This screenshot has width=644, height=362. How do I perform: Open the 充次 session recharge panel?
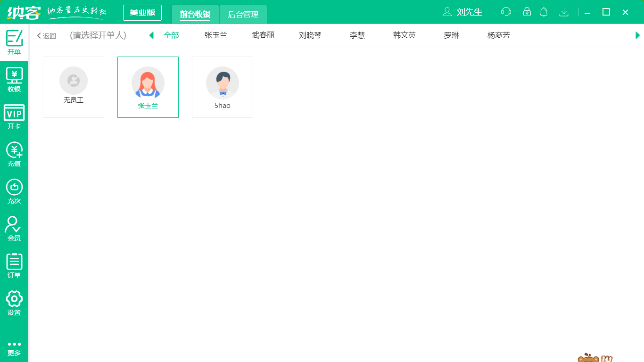tap(14, 191)
